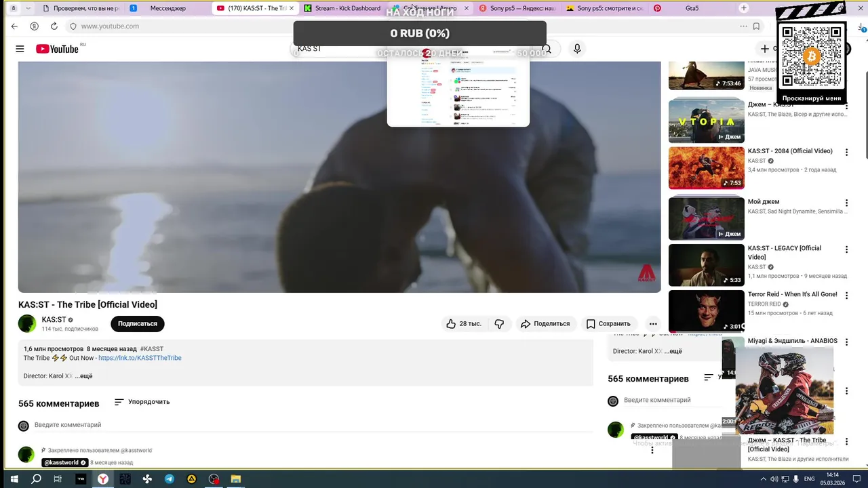
Task: Switch to the Gta5 tab
Action: tap(692, 8)
